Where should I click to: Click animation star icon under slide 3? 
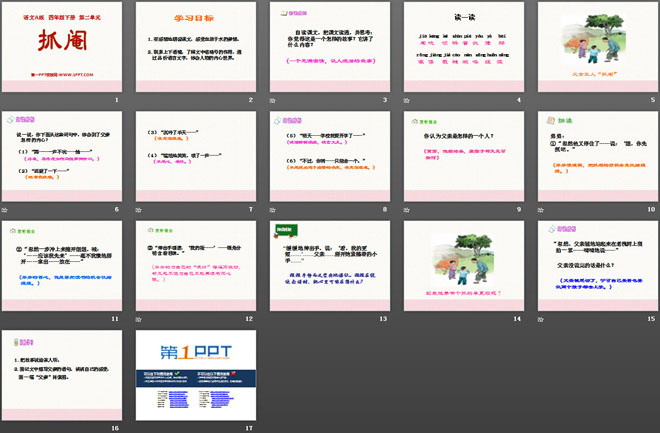(x=272, y=100)
